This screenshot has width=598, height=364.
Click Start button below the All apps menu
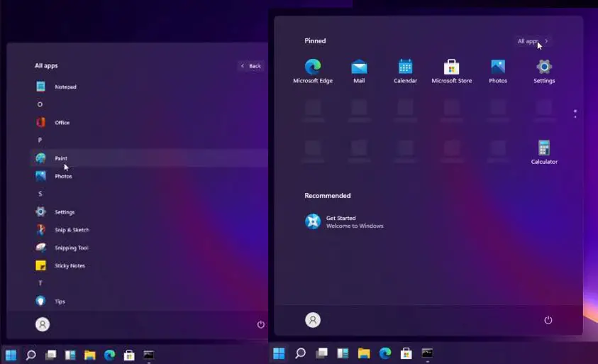(x=11, y=355)
